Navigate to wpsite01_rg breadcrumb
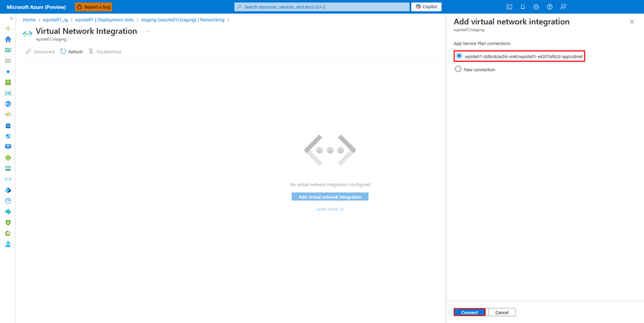The image size is (644, 323). pos(55,20)
